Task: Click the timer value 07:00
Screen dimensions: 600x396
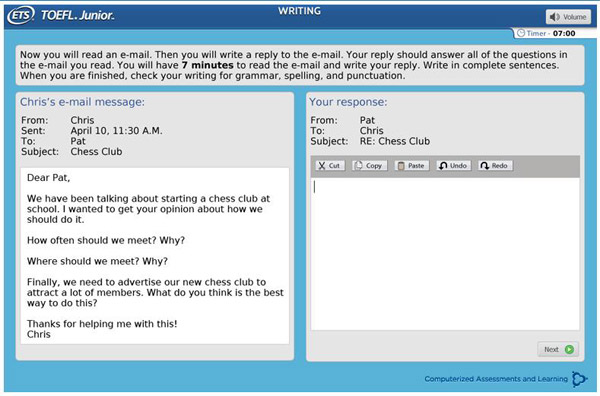Action: click(564, 33)
